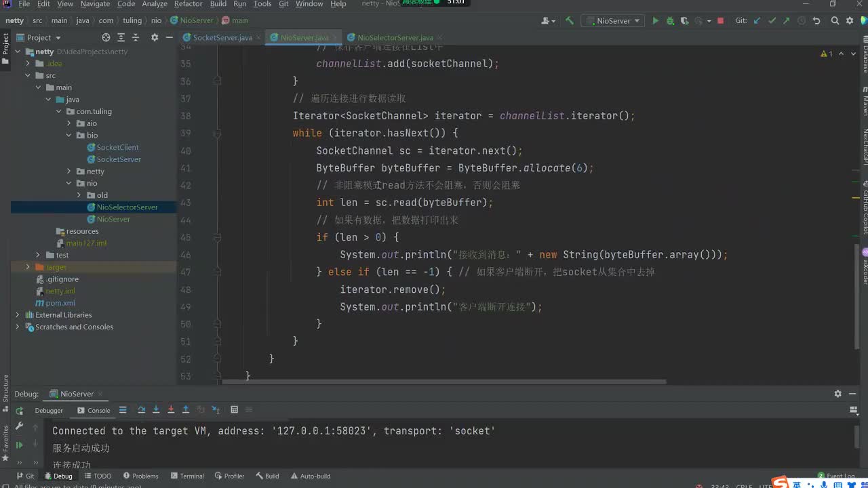Open the TODO tool window
868x488 pixels.
pyautogui.click(x=97, y=476)
